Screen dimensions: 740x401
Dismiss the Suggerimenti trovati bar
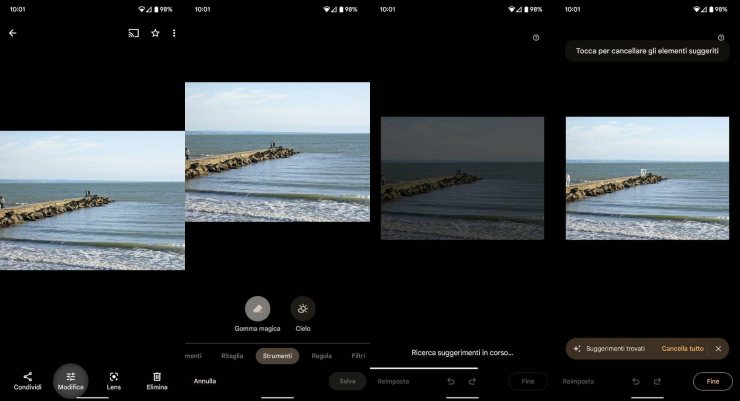[x=718, y=349]
